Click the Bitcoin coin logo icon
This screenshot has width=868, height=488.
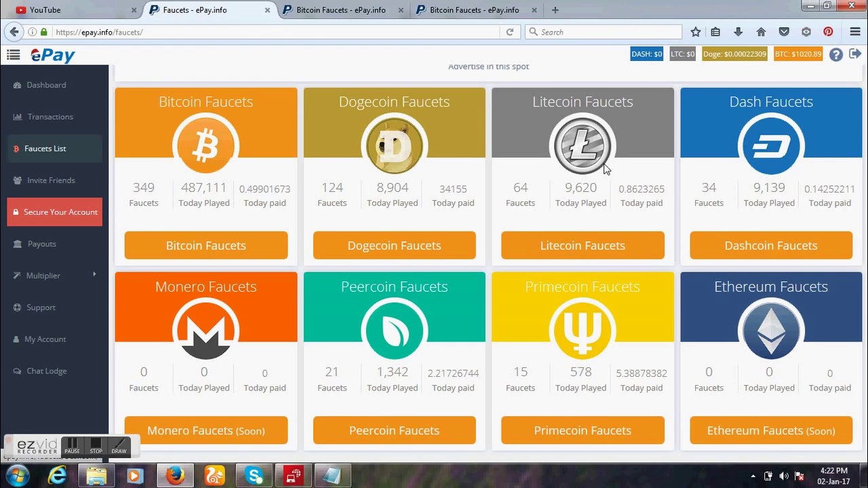pyautogui.click(x=205, y=146)
